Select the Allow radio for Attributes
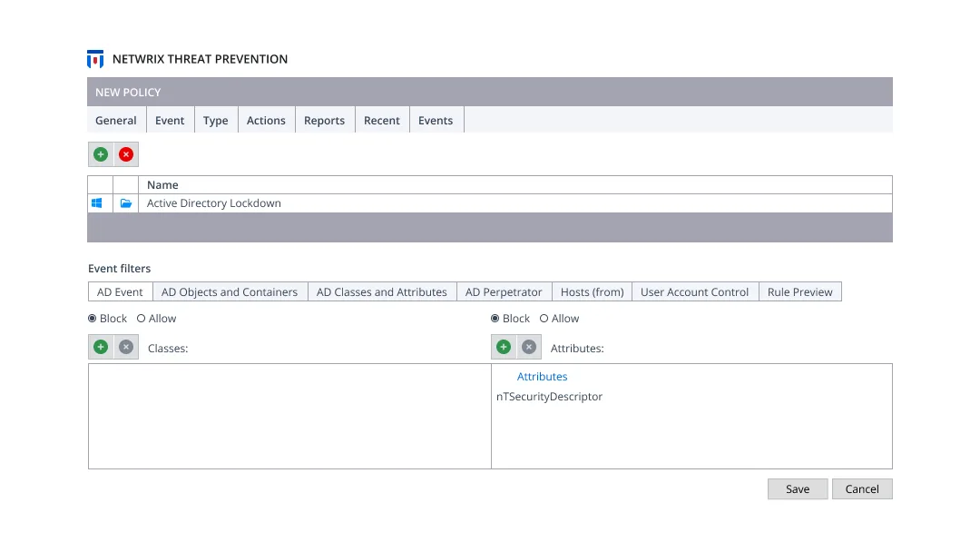The image size is (980, 552). (x=544, y=318)
